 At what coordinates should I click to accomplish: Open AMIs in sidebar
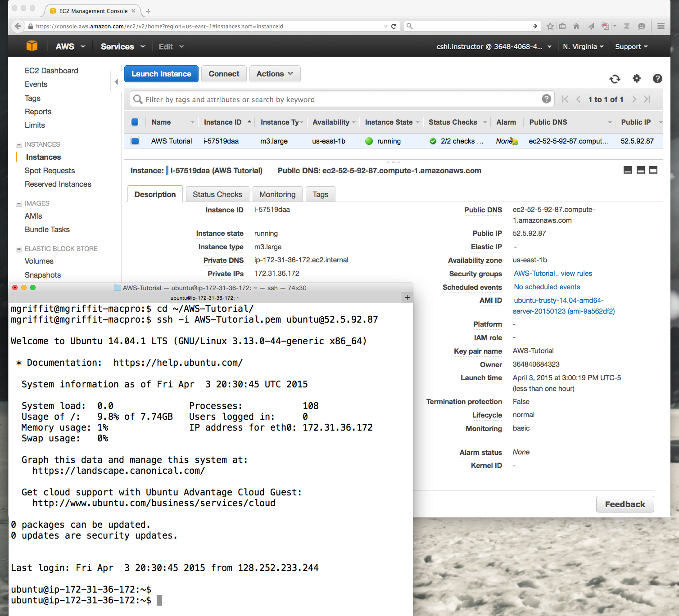[x=33, y=216]
